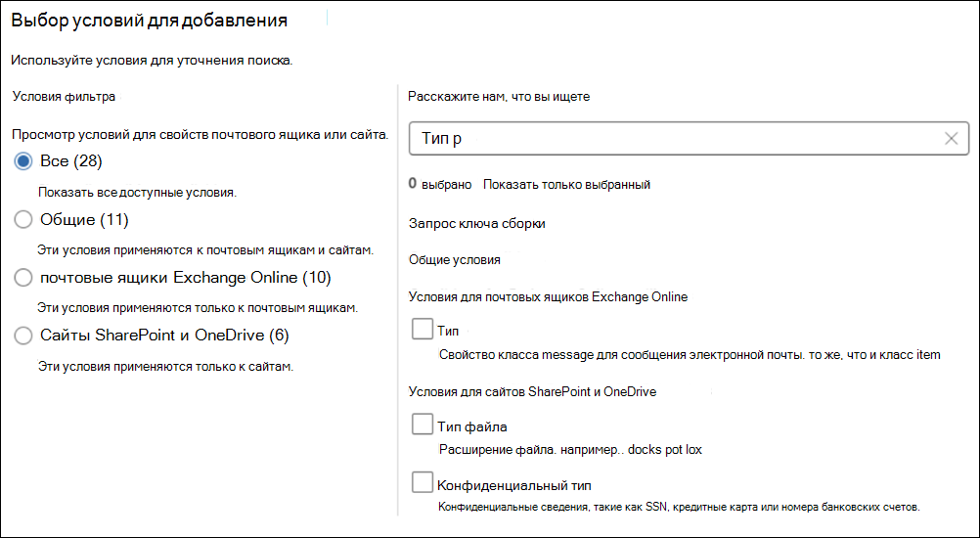Check the 'Тип файла' condition checkbox

pos(423,424)
